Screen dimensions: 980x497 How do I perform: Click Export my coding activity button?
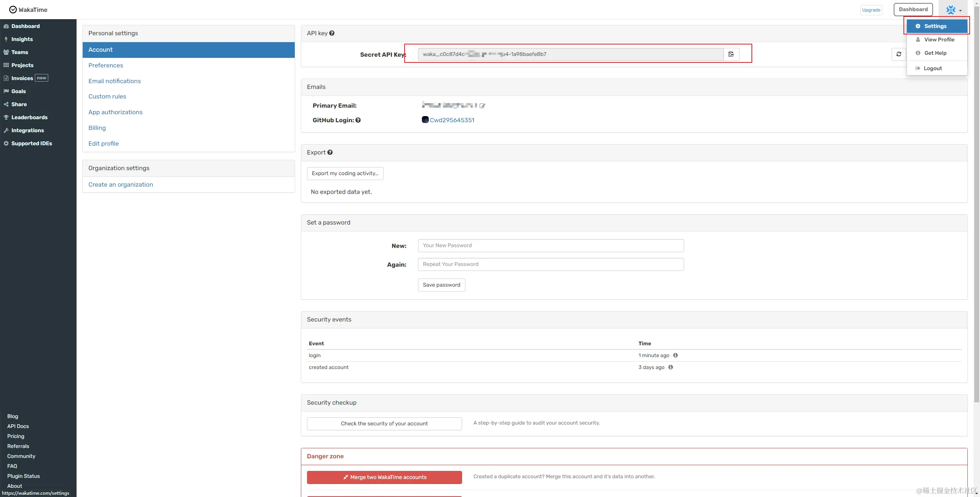[345, 174]
